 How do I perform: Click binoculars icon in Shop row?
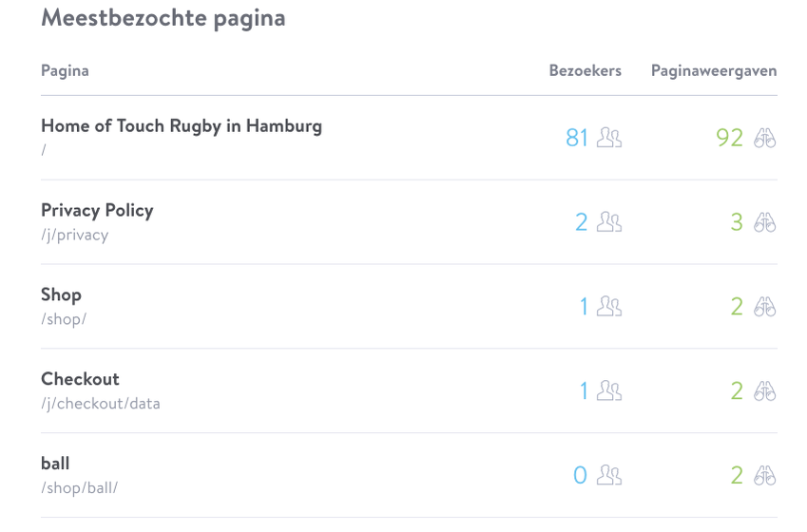point(765,307)
